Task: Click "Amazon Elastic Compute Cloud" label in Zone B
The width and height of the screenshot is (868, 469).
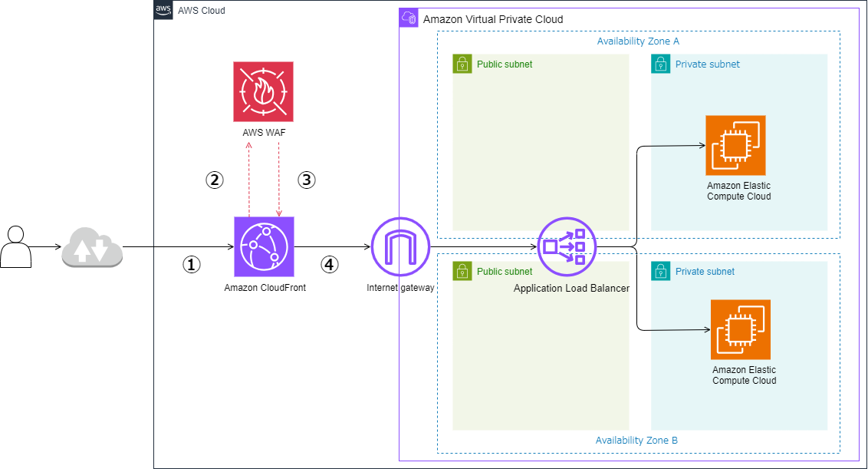Action: click(x=745, y=375)
